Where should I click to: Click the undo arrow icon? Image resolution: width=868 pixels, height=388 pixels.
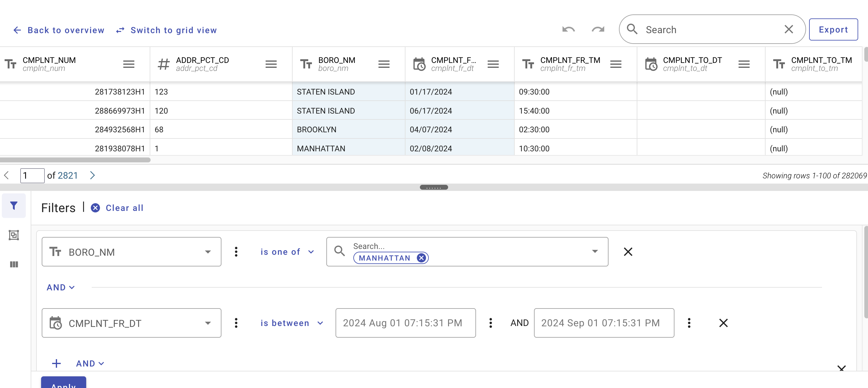pos(568,30)
